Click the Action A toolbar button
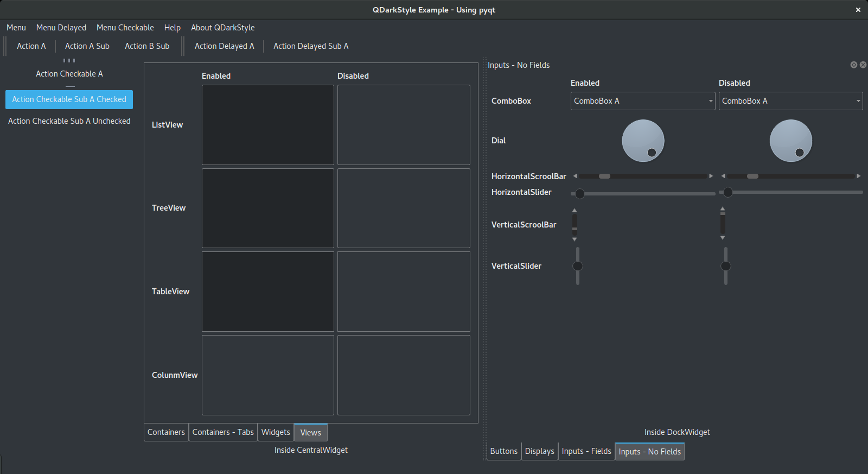The image size is (868, 474). (x=31, y=46)
